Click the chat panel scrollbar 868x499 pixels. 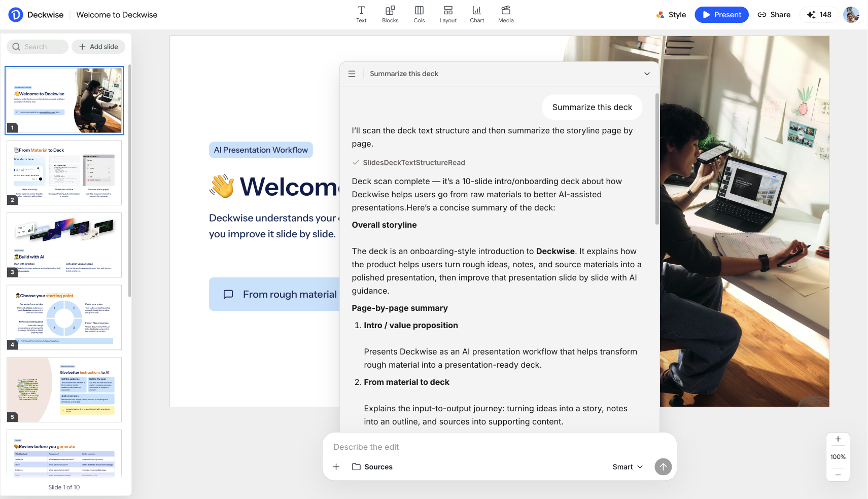tap(657, 159)
